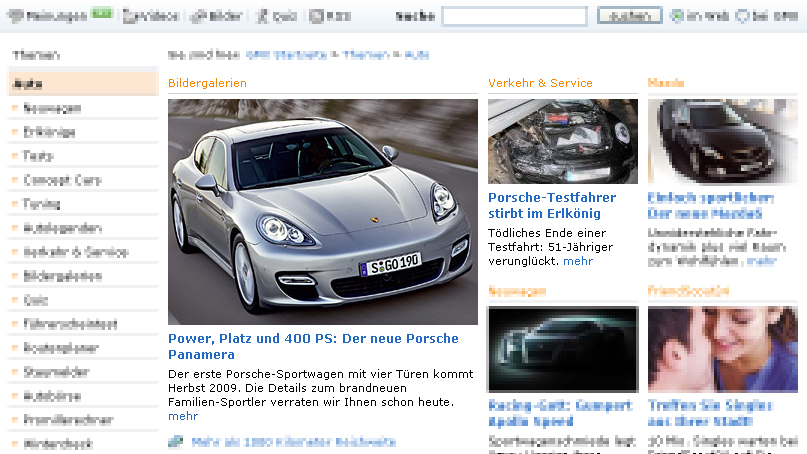The height and width of the screenshot is (454, 807).
Task: Open 'Tuning' in the sidebar menu
Action: 42,204
